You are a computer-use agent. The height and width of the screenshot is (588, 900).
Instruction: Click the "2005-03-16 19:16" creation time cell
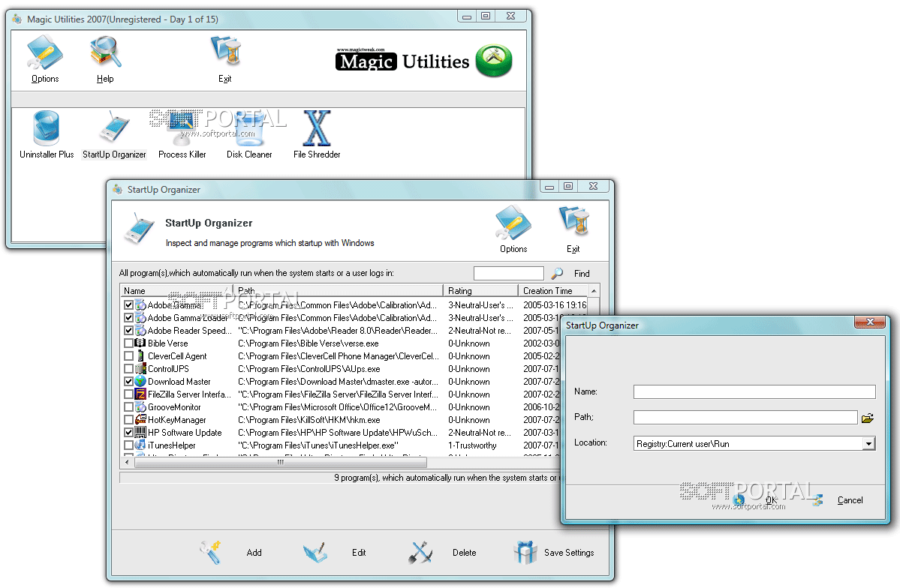click(x=555, y=305)
